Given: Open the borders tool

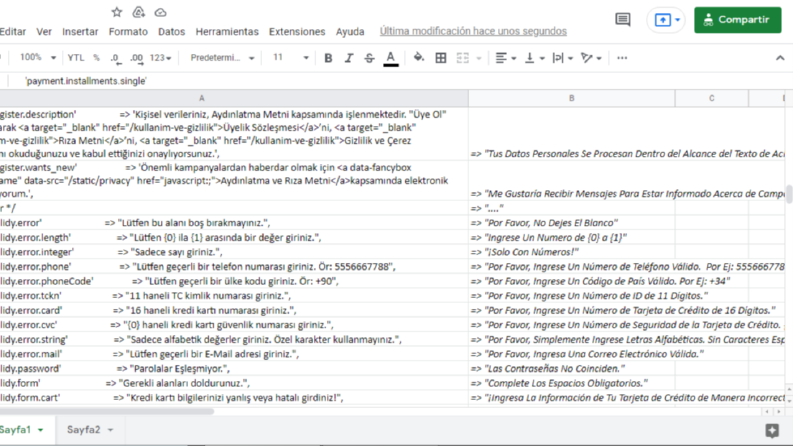Looking at the screenshot, I should pyautogui.click(x=440, y=58).
